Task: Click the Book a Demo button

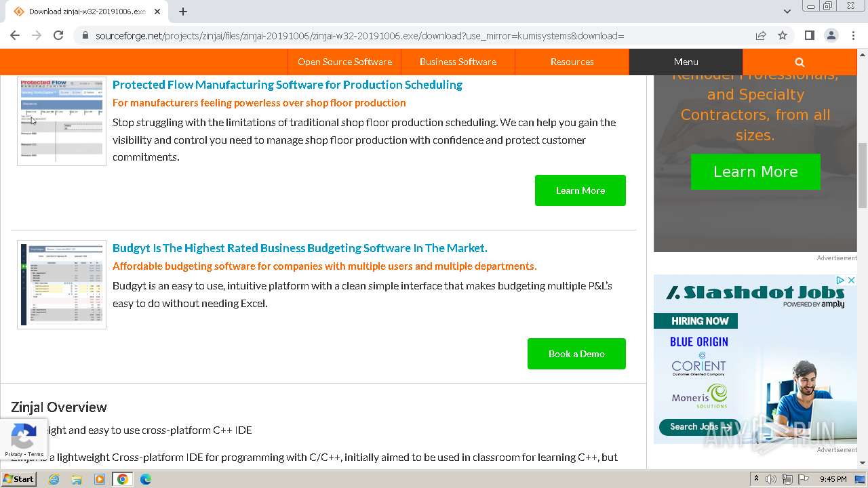Action: pyautogui.click(x=576, y=354)
